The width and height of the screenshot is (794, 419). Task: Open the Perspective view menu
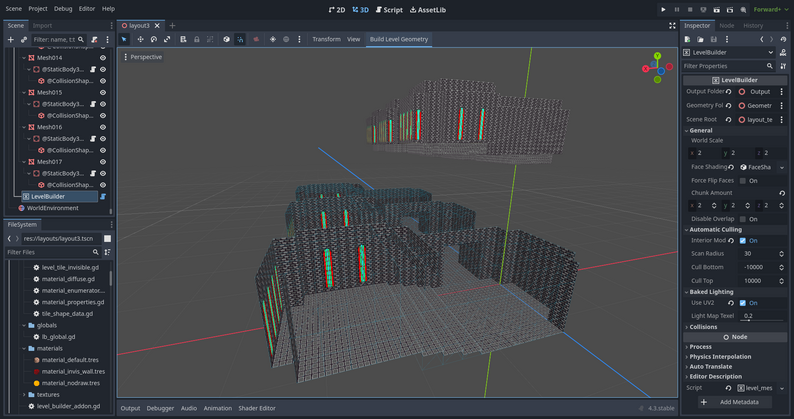pos(143,57)
